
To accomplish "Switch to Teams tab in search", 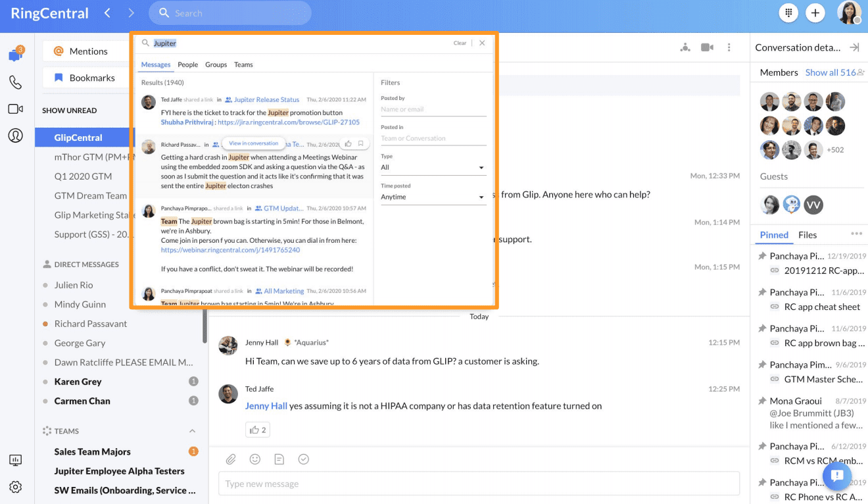I will point(243,64).
